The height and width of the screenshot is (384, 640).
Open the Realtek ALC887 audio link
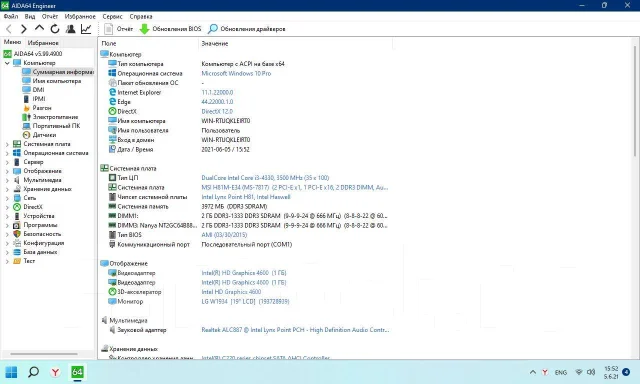(x=295, y=330)
